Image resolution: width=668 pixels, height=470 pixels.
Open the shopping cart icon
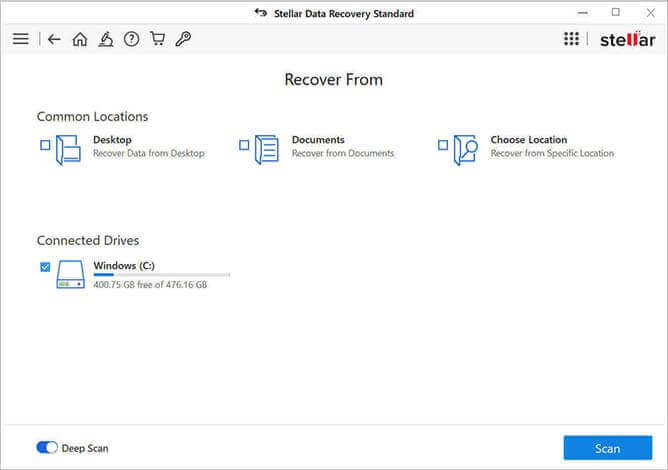pyautogui.click(x=157, y=39)
